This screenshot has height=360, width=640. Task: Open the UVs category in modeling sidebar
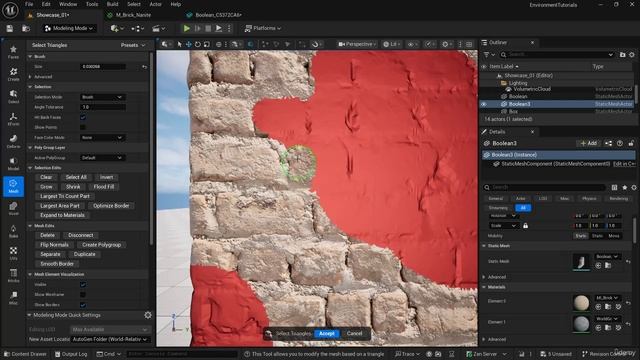point(13,253)
